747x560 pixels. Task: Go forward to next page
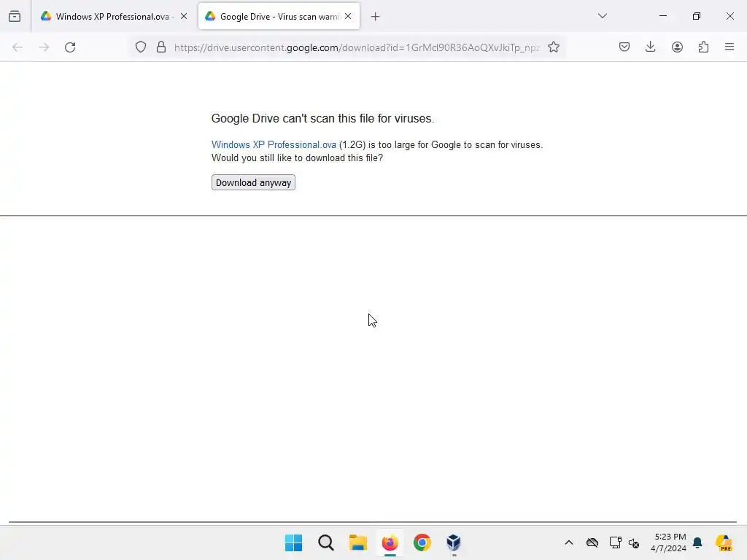(x=44, y=47)
